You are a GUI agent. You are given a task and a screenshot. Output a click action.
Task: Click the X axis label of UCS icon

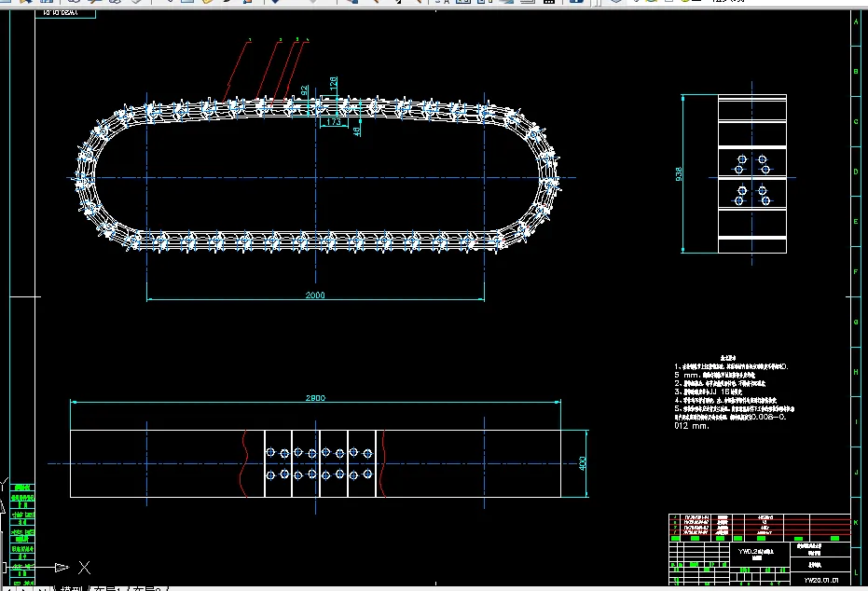click(x=84, y=567)
